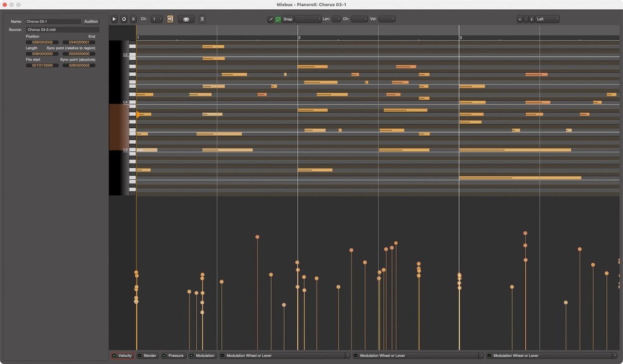Toggle the green Snap checkbox

click(x=278, y=19)
